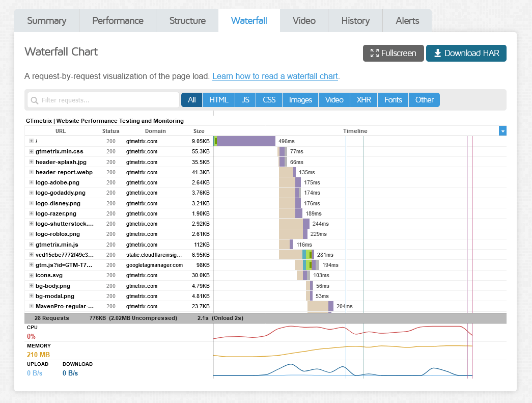
Task: Open the Performance tab
Action: [x=118, y=21]
